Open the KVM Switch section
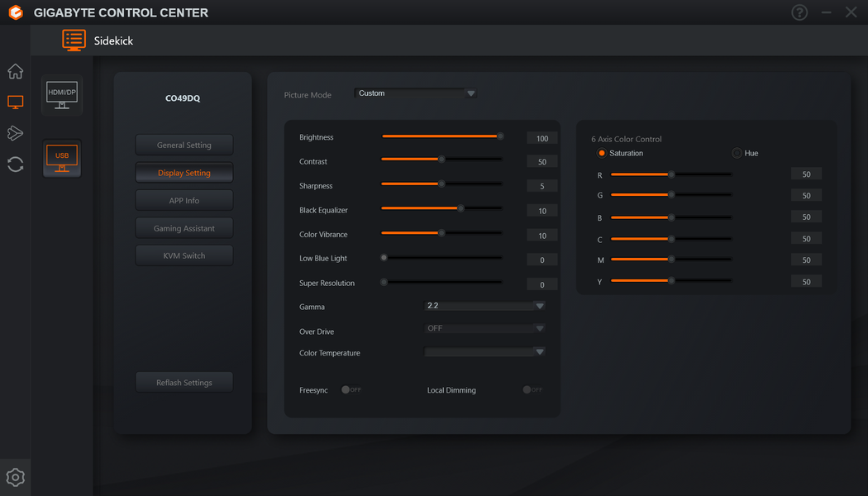 coord(184,255)
